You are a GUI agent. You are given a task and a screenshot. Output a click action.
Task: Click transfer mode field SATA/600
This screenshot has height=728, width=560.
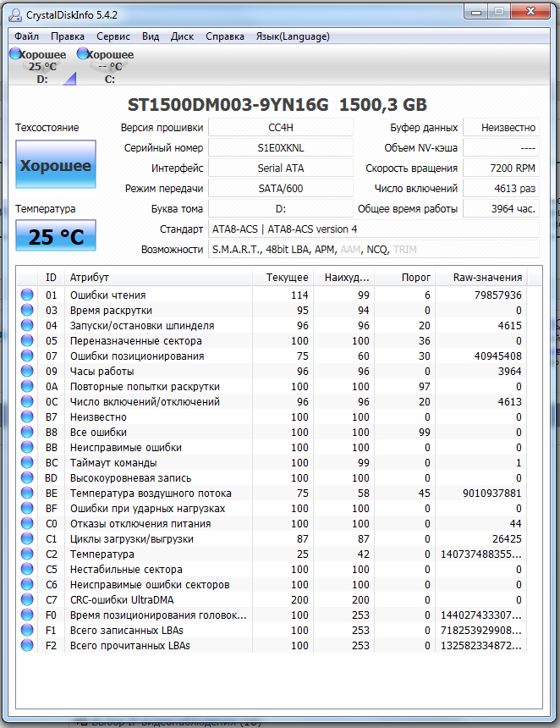pos(281,189)
